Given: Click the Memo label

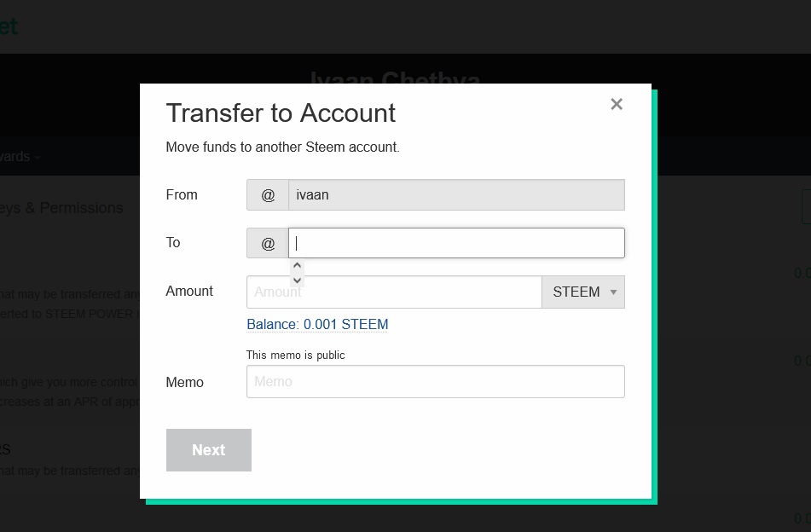Looking at the screenshot, I should (185, 382).
